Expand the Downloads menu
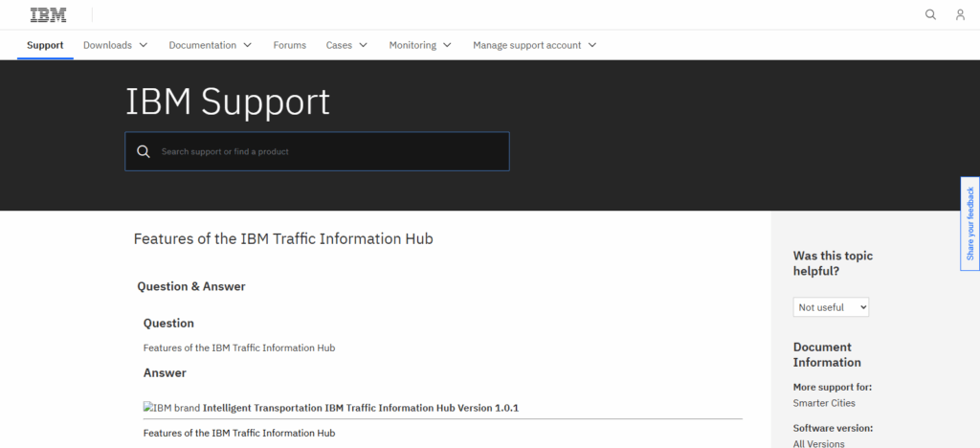The image size is (980, 448). (116, 45)
